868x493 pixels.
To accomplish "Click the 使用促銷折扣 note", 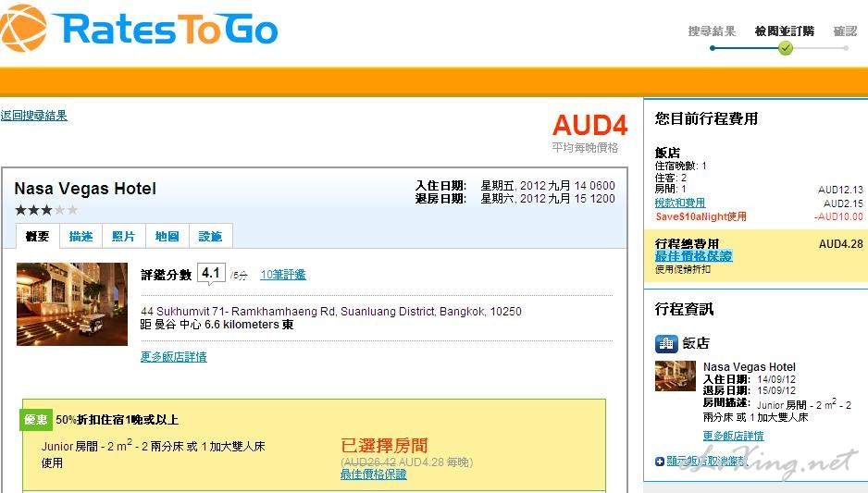I will (683, 269).
